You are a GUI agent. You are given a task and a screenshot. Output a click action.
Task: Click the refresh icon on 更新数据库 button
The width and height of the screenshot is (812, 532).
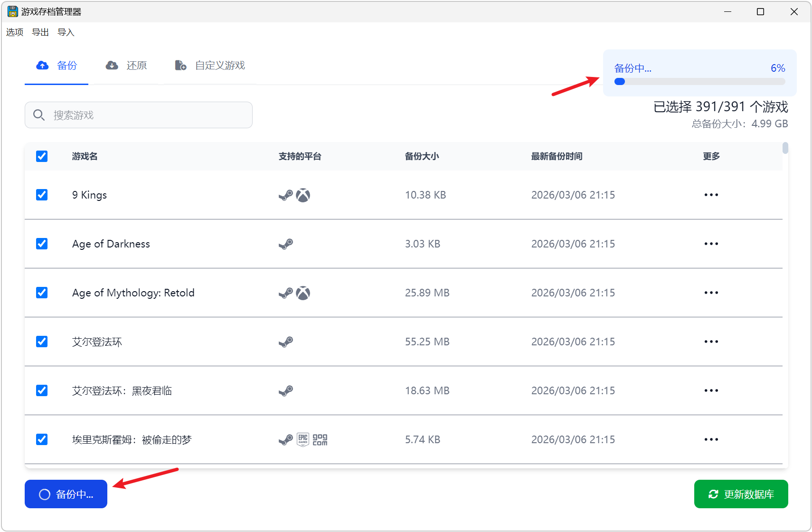tap(713, 494)
